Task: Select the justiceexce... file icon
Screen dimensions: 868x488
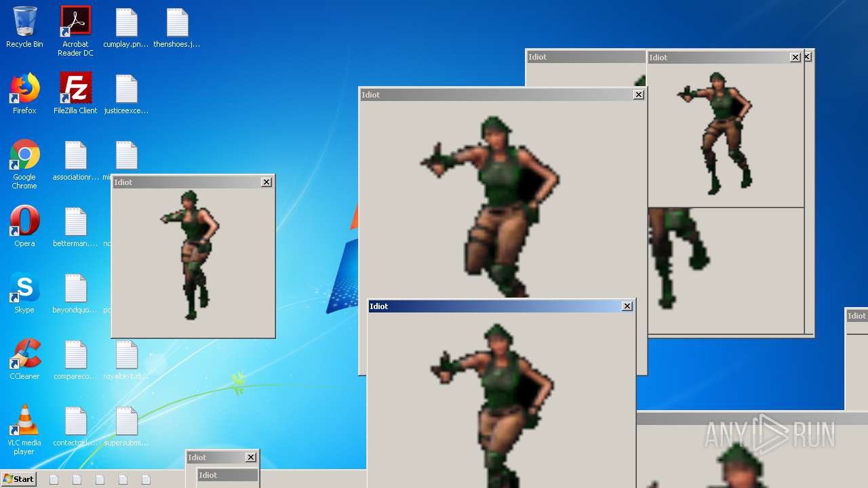Action: (x=126, y=94)
